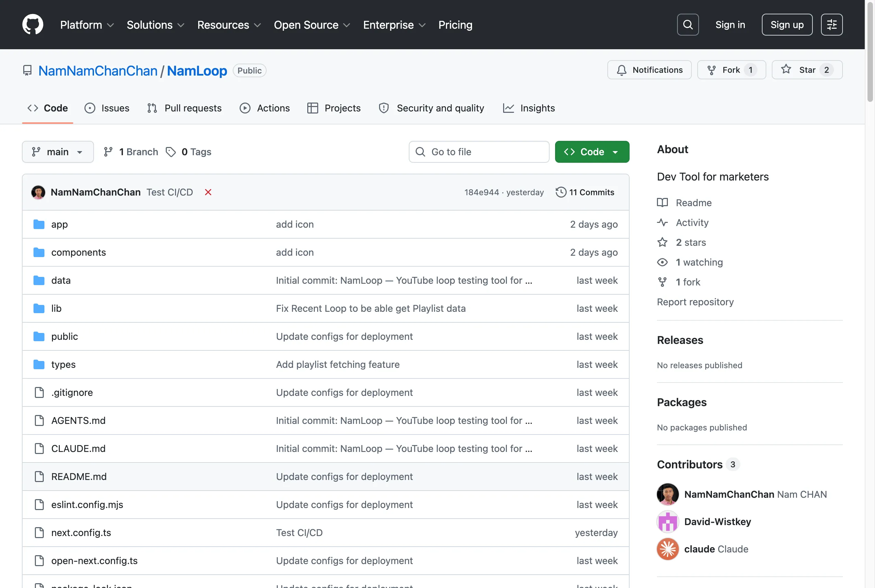Image resolution: width=875 pixels, height=588 pixels.
Task: Focus the Go to file search field
Action: pyautogui.click(x=479, y=152)
